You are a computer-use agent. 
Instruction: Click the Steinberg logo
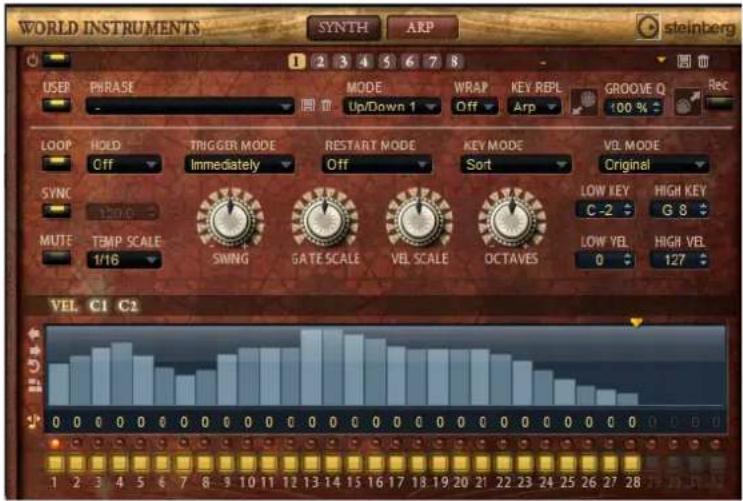point(686,27)
